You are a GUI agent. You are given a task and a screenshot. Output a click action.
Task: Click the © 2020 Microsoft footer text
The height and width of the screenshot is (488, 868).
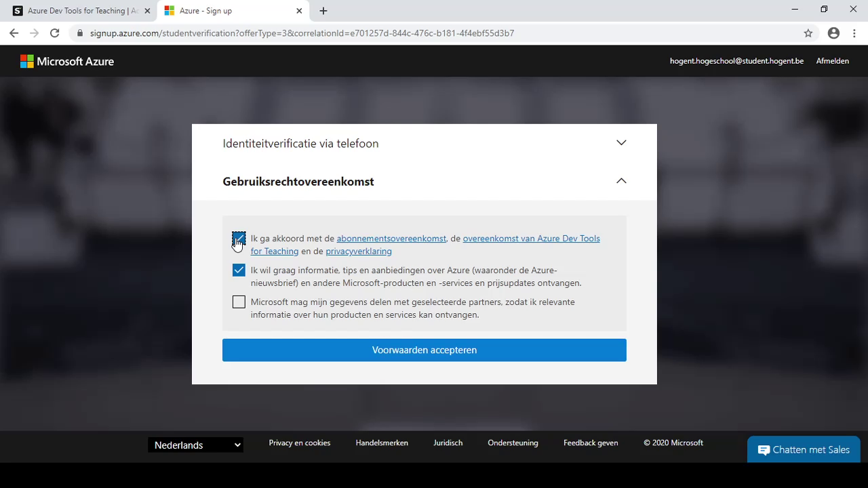[x=673, y=443]
